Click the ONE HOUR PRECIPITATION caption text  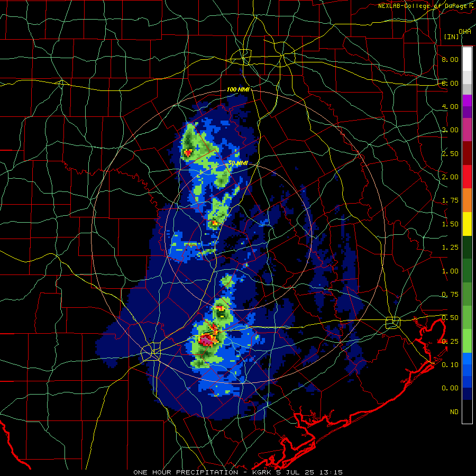(186, 472)
